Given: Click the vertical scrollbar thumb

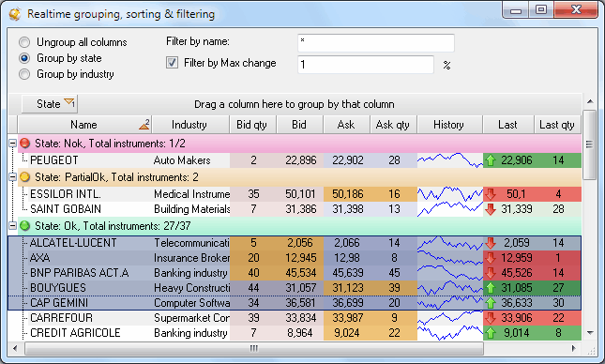Looking at the screenshot, I should [590, 144].
